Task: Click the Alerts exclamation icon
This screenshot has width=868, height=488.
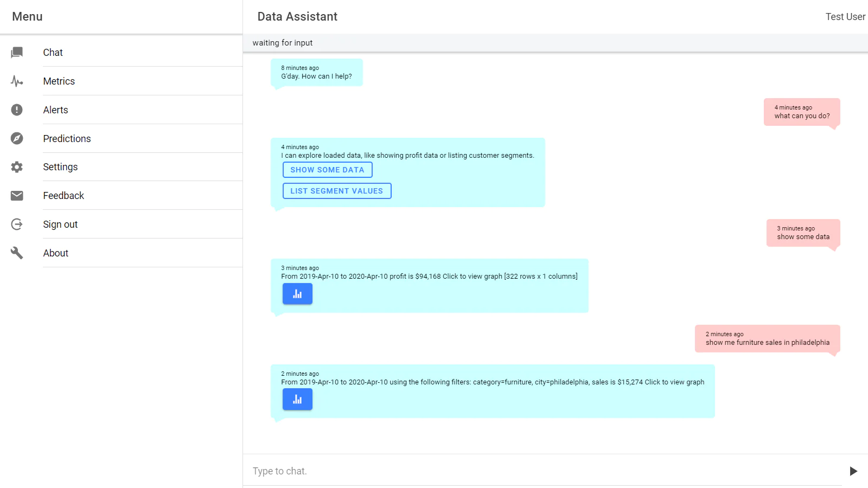Action: 17,110
